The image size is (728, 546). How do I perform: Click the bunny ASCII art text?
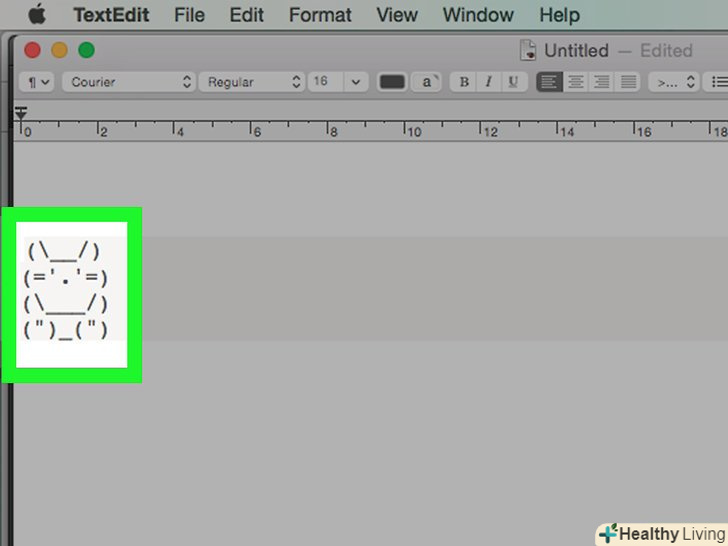click(x=65, y=290)
